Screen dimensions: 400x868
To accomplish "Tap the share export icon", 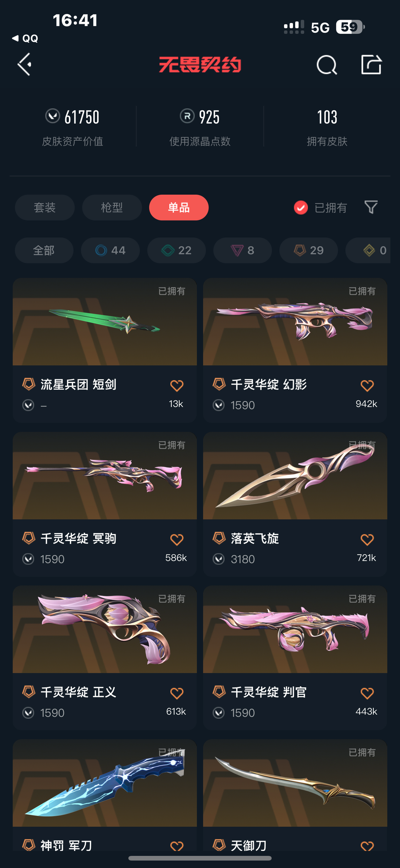I will click(371, 65).
